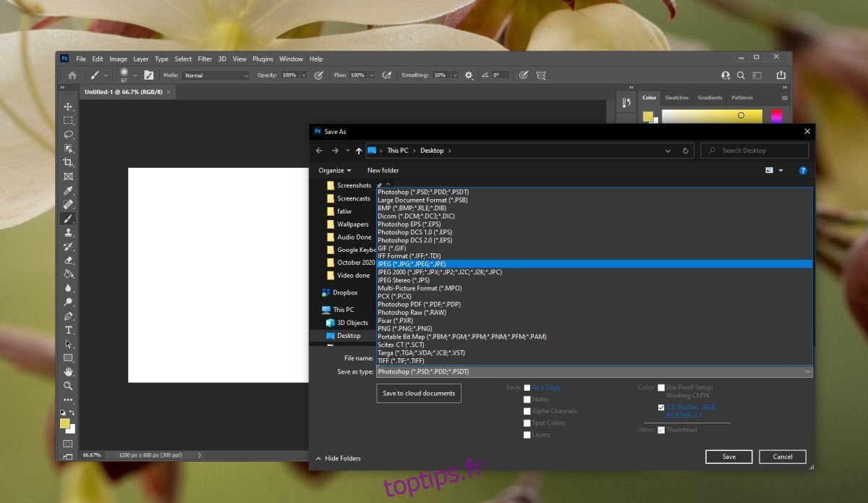Uncheck the ICC Profile checkbox
The width and height of the screenshot is (868, 503).
click(661, 407)
